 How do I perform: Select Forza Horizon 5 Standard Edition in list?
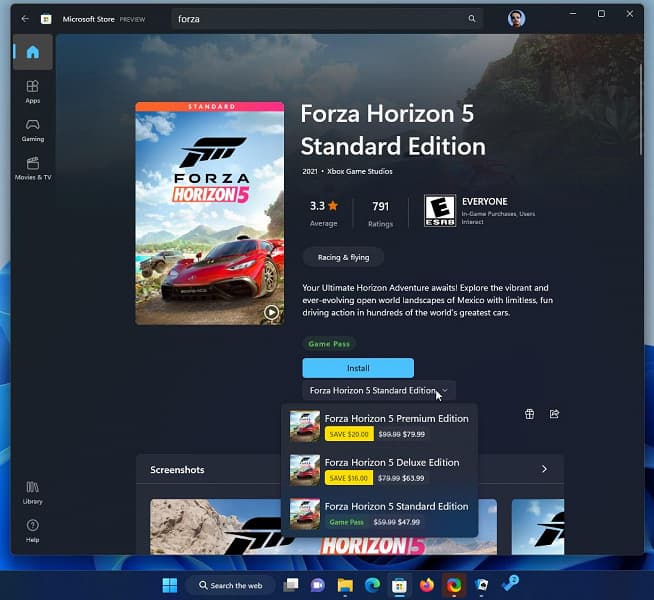click(x=380, y=514)
